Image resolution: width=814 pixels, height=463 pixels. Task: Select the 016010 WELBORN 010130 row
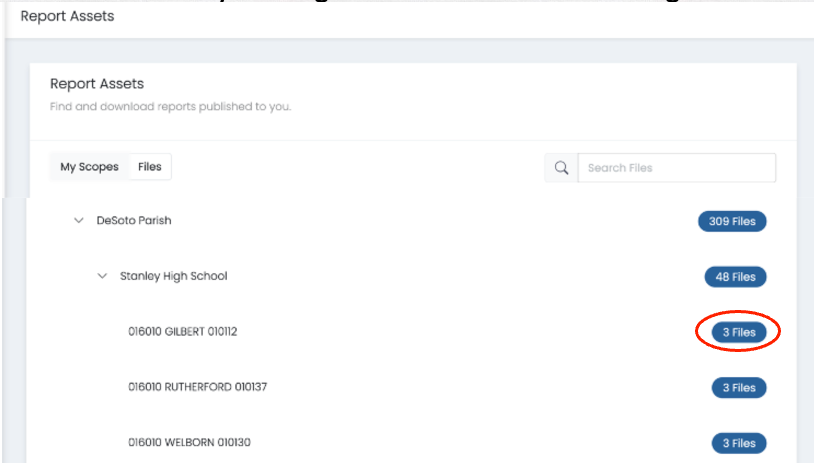pyautogui.click(x=189, y=443)
